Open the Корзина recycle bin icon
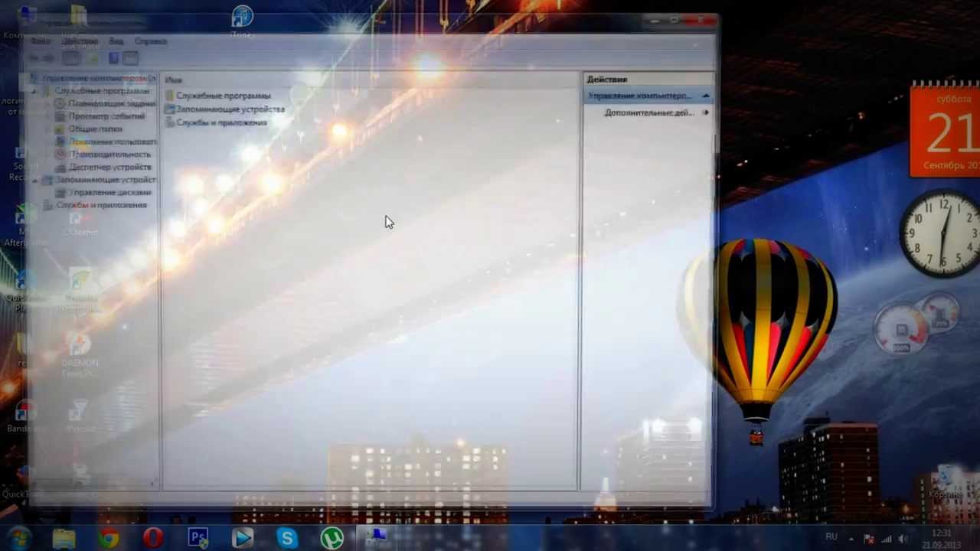Viewport: 980px width, 551px height. pos(944,482)
